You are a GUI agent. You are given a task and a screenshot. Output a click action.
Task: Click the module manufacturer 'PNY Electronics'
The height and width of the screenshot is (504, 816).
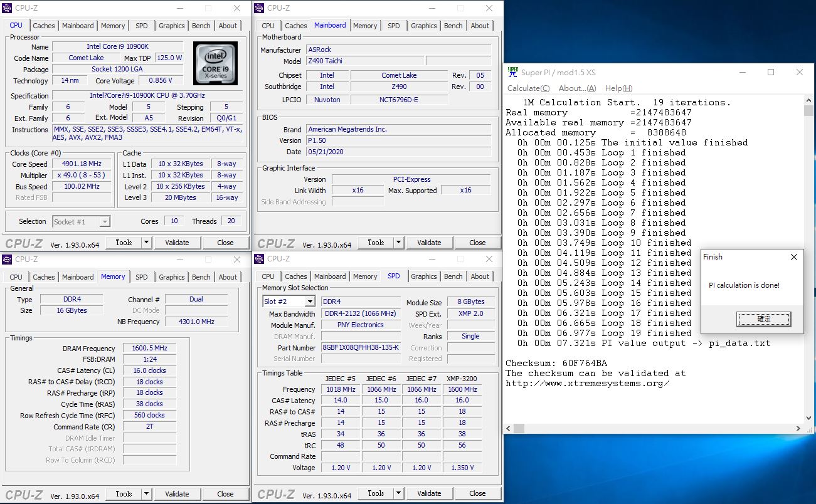pos(361,325)
